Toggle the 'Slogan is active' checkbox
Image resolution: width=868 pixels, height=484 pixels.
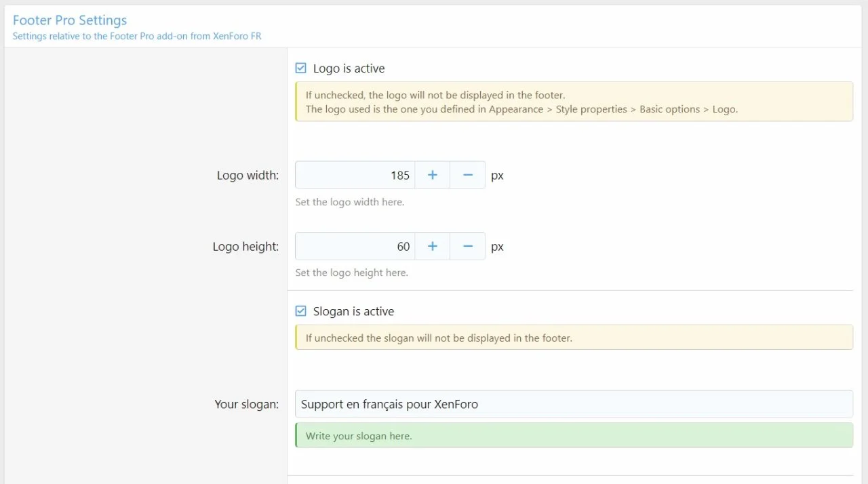click(x=301, y=311)
